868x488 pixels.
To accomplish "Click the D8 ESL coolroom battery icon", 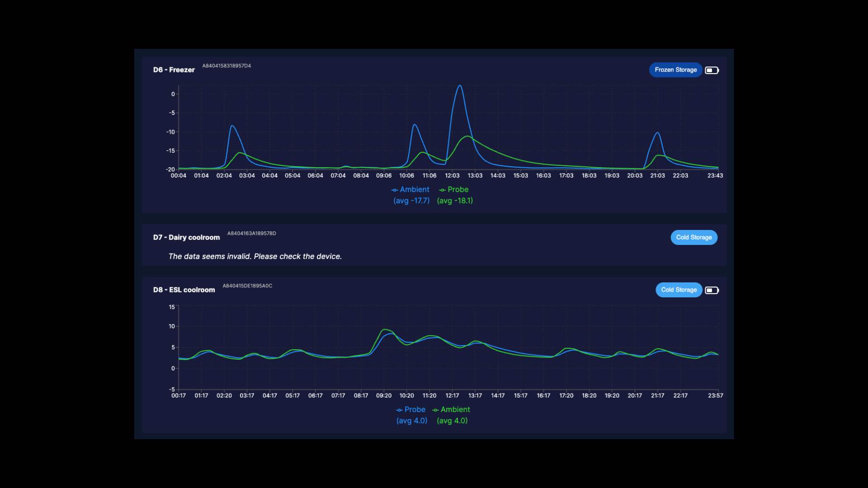I will 712,290.
